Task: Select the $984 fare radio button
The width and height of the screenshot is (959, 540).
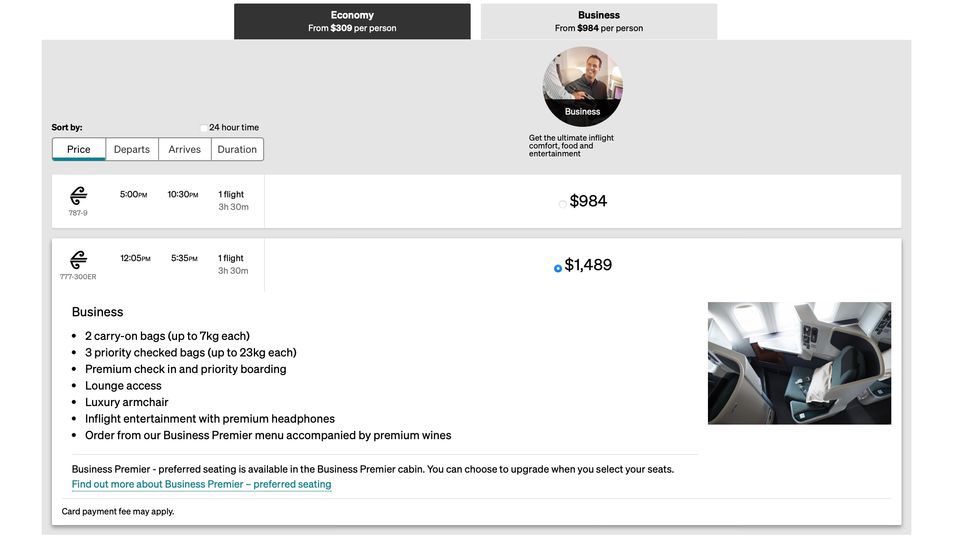Action: click(x=562, y=204)
